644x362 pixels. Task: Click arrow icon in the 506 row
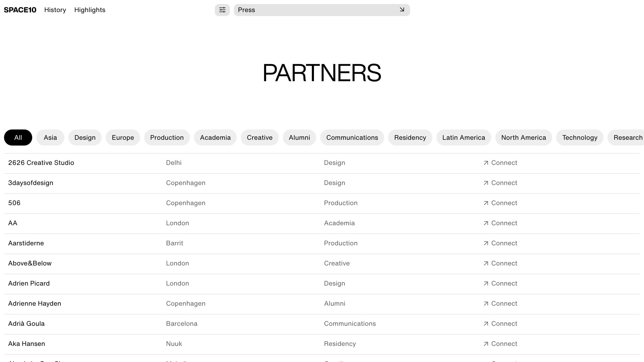(486, 203)
